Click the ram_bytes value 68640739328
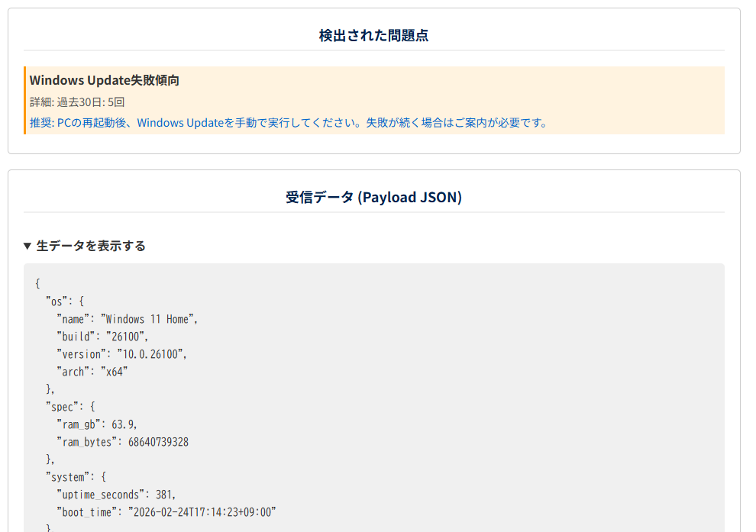This screenshot has width=756, height=532. [158, 442]
